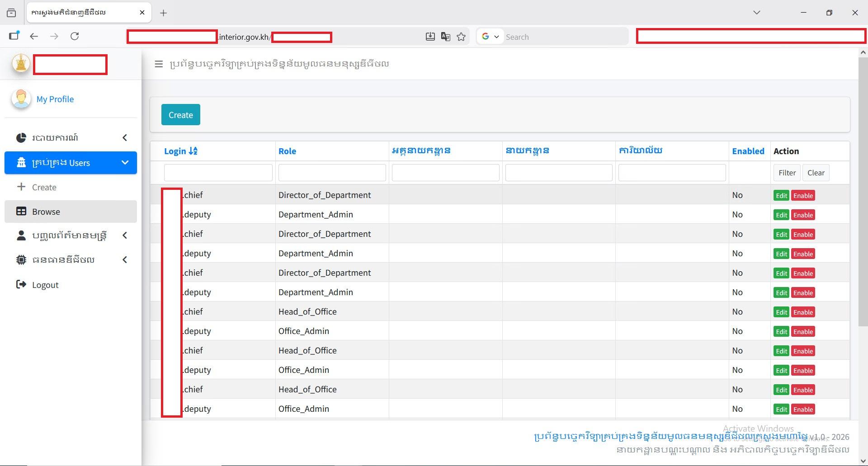Click the Khmer system name footer link
The height and width of the screenshot is (466, 868).
[670, 437]
